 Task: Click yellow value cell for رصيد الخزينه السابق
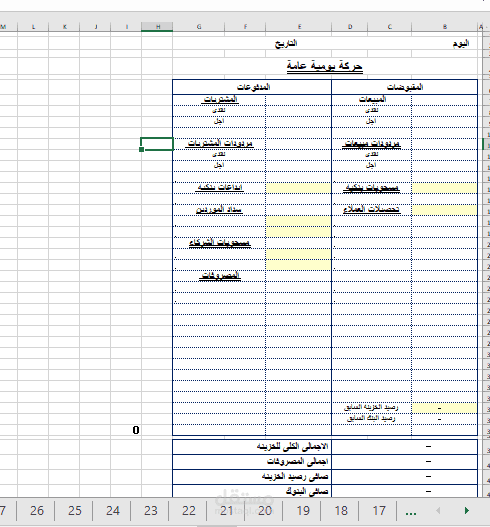pyautogui.click(x=444, y=408)
